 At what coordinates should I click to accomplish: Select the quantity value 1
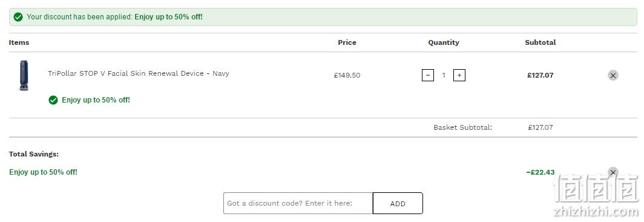(444, 75)
